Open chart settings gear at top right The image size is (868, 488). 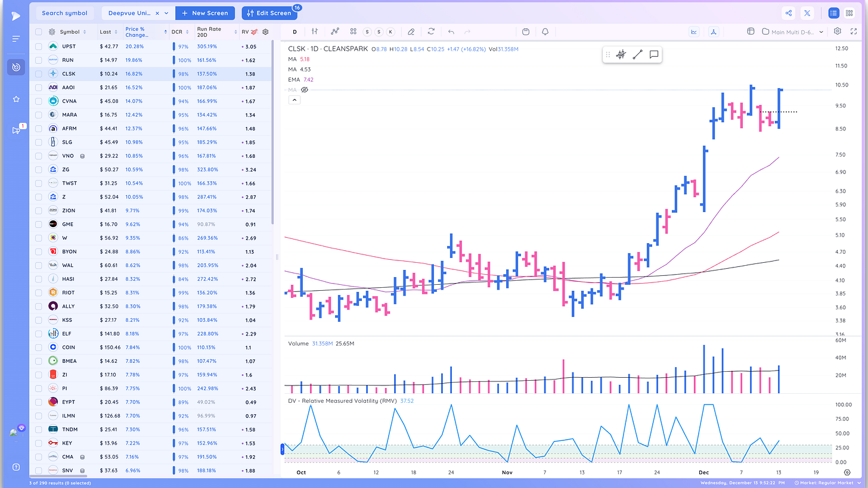(838, 31)
